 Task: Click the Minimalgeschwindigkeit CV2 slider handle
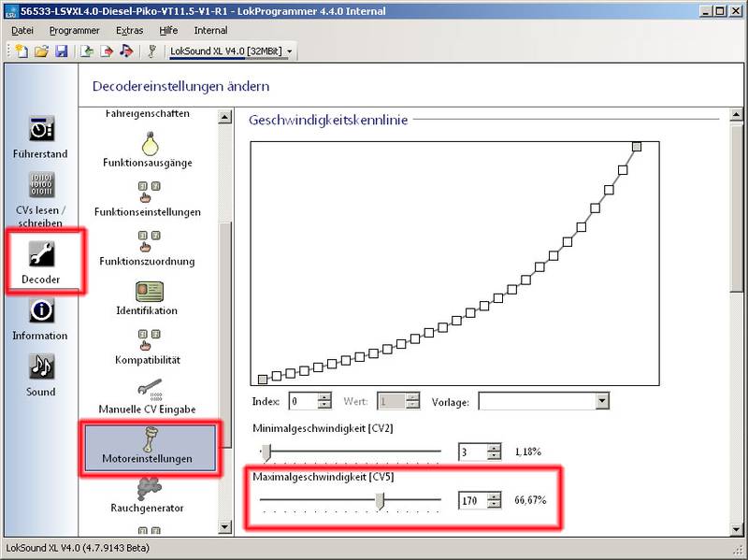266,452
